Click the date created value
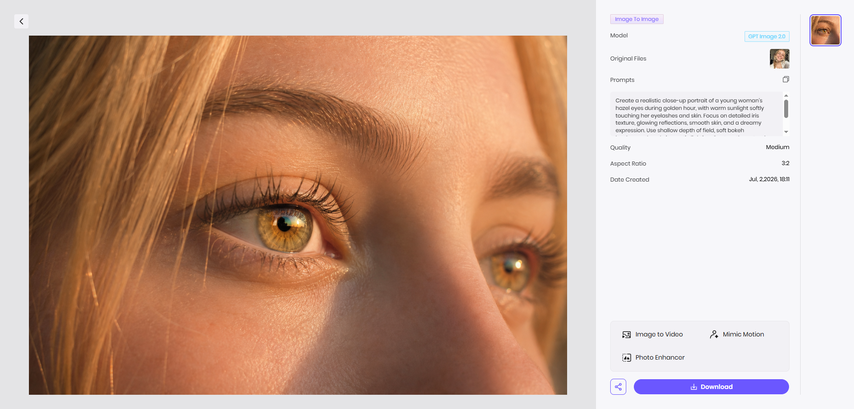This screenshot has height=409, width=854. click(769, 180)
